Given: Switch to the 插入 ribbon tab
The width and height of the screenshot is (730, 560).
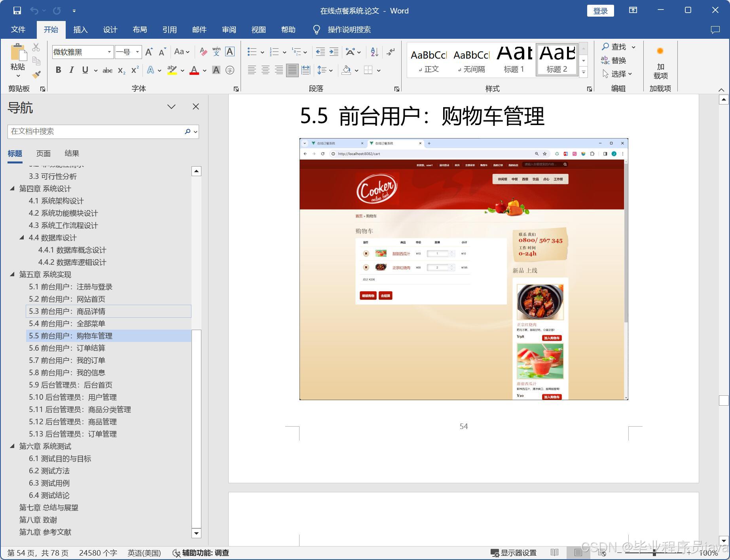Looking at the screenshot, I should pos(80,30).
